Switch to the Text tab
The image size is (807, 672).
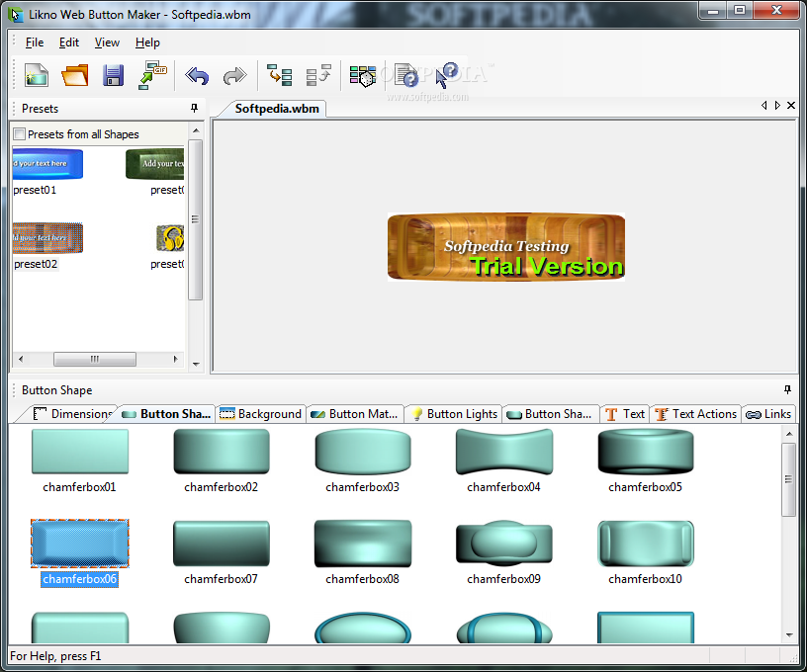point(625,414)
